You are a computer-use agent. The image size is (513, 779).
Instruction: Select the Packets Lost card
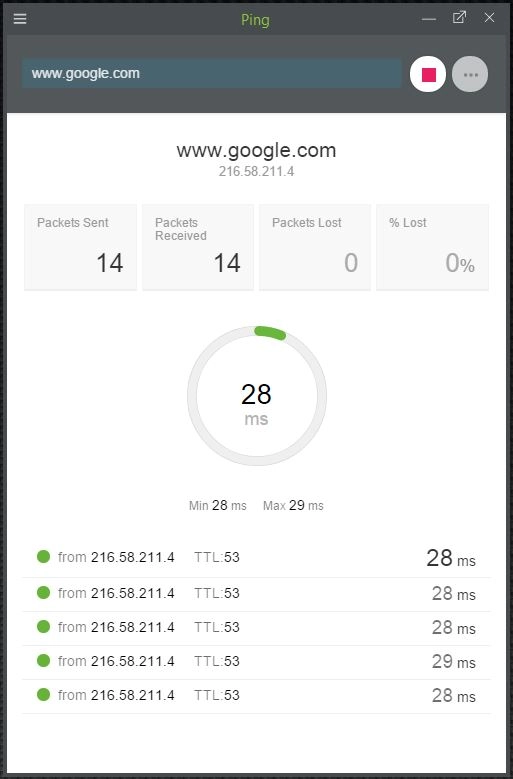(x=315, y=247)
